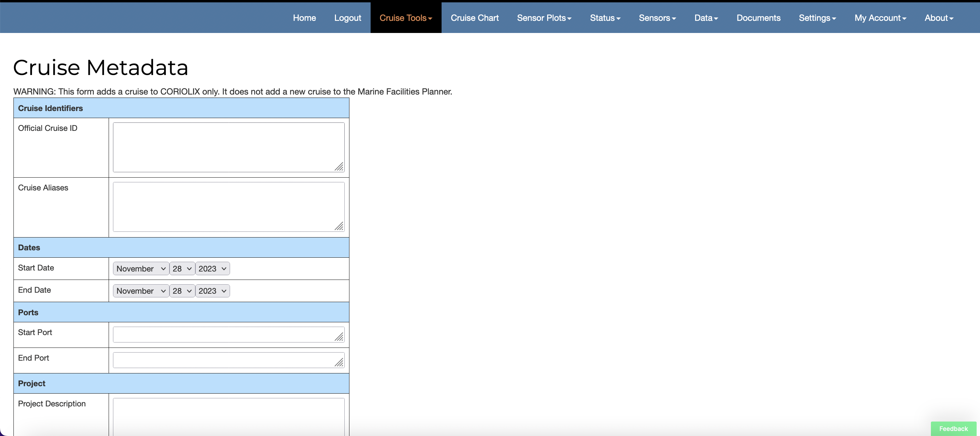Open the Documents page
980x436 pixels.
click(x=758, y=18)
